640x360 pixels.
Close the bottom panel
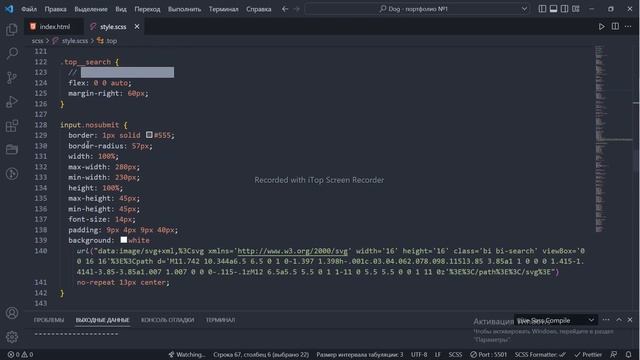[x=630, y=320]
